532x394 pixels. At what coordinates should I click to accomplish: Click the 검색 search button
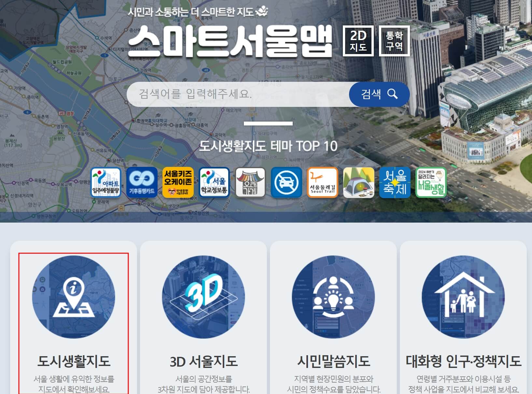point(379,94)
